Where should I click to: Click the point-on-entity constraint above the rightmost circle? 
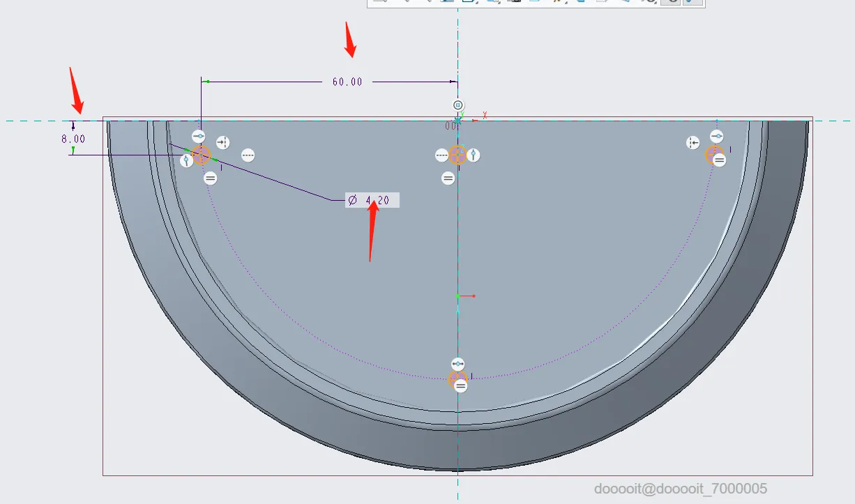717,136
